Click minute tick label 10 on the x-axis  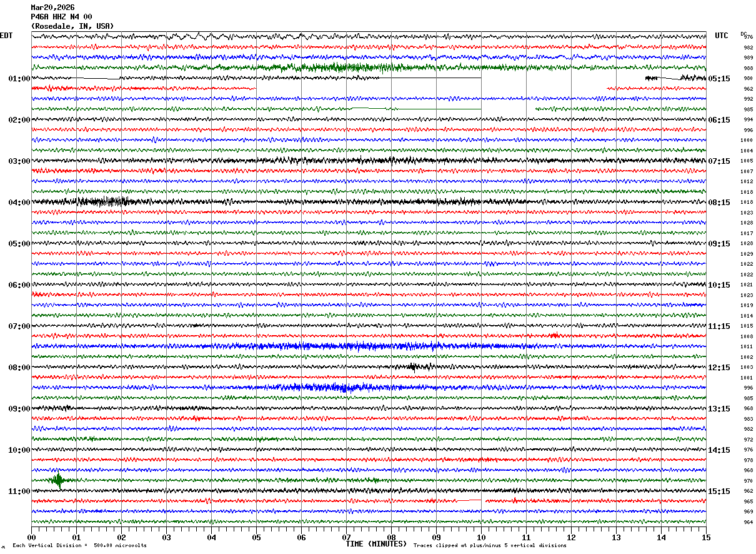click(481, 537)
